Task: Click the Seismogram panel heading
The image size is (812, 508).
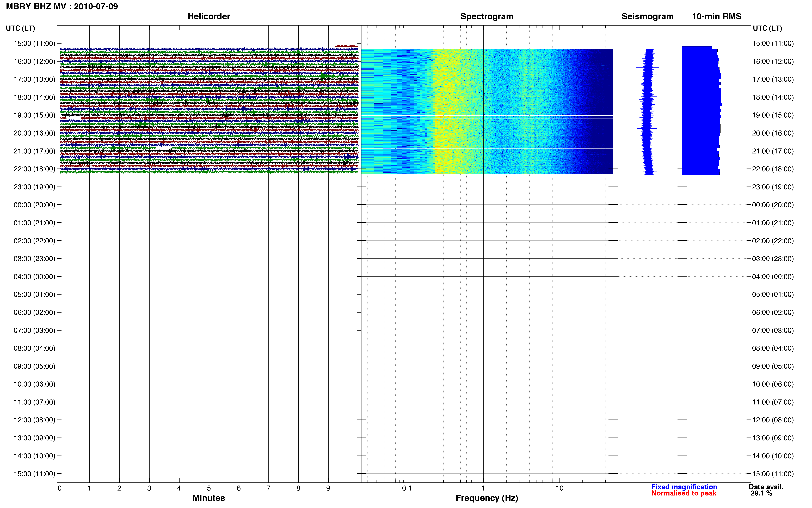Action: point(648,16)
